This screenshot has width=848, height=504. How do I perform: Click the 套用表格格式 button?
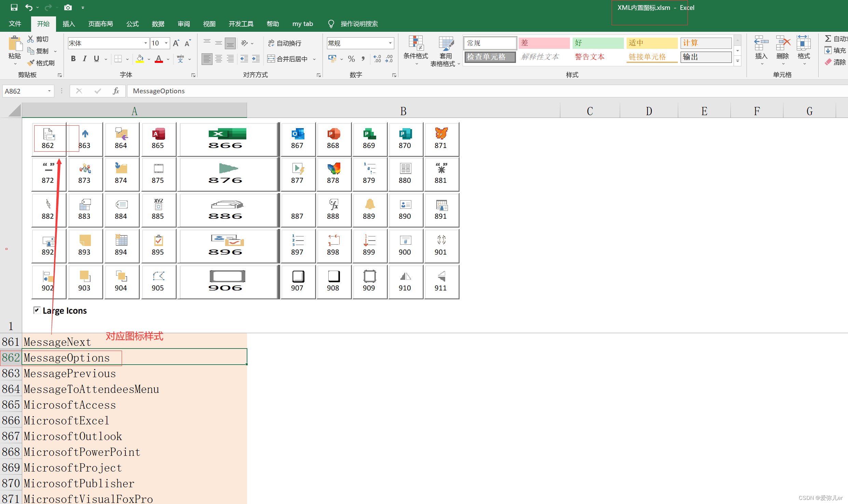point(445,51)
